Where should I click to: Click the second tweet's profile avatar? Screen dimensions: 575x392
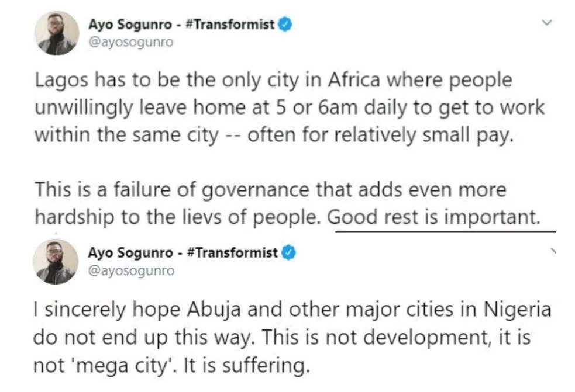click(x=56, y=261)
